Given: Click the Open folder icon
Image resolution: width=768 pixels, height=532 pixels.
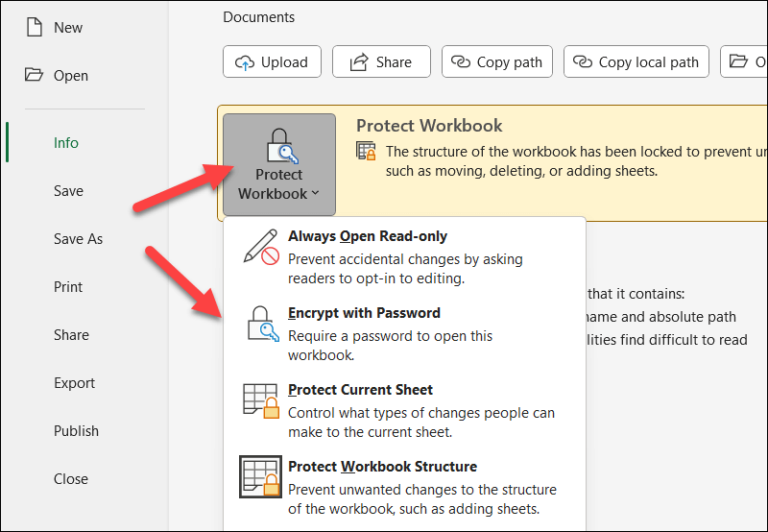Looking at the screenshot, I should [x=35, y=75].
